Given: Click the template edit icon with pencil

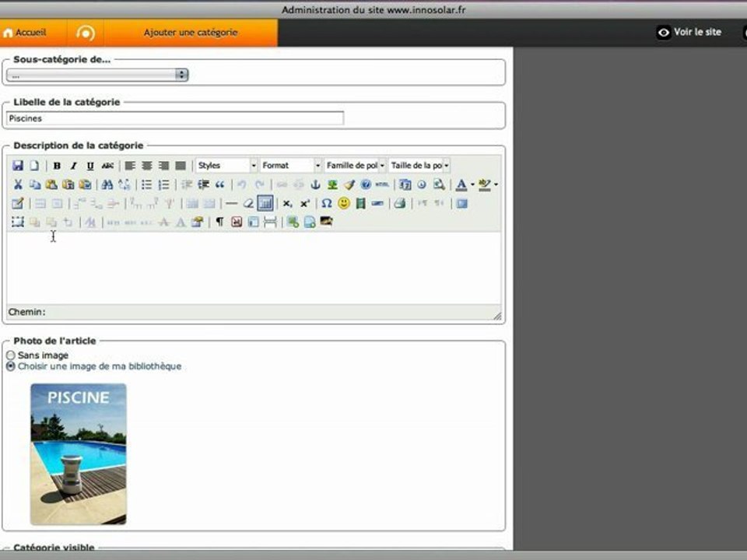Looking at the screenshot, I should (18, 203).
